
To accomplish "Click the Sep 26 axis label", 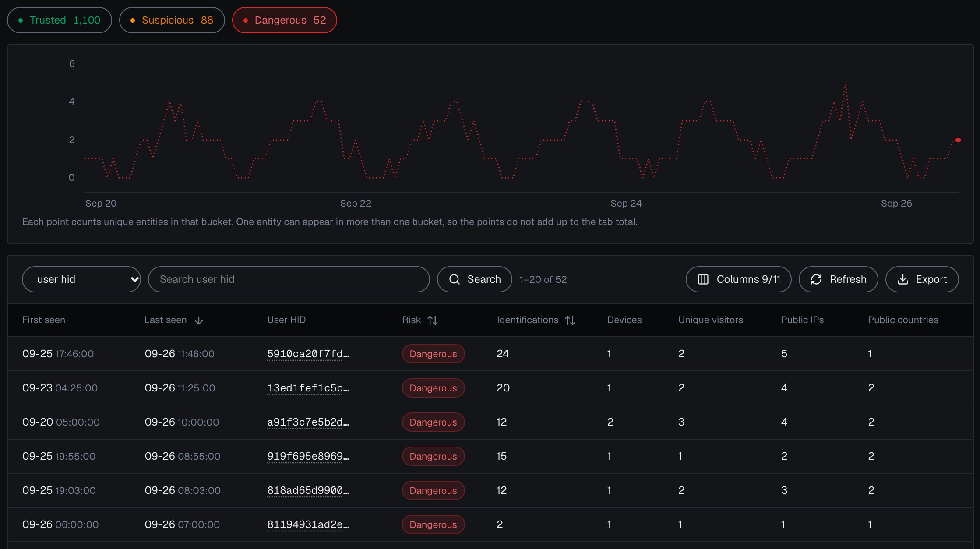I will pyautogui.click(x=896, y=203).
